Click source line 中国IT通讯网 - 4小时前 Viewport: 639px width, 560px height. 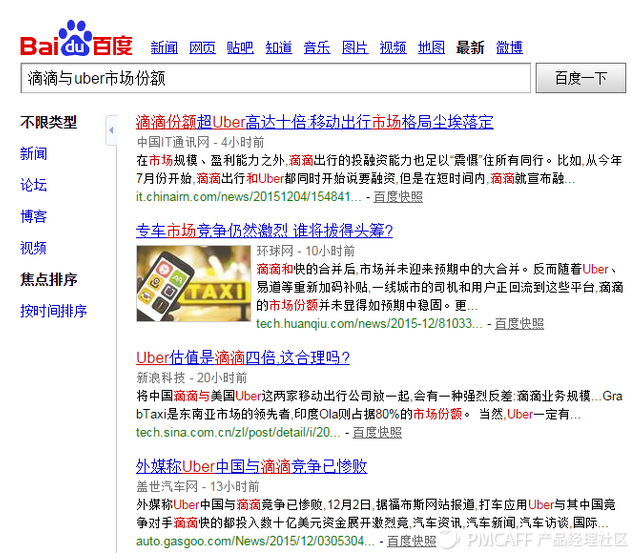201,142
